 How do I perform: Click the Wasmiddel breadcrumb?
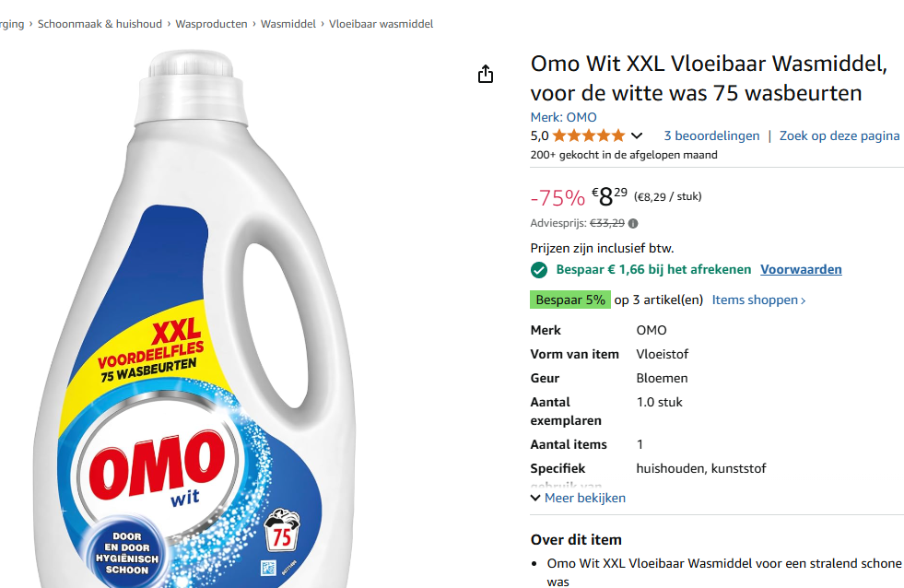click(x=288, y=24)
